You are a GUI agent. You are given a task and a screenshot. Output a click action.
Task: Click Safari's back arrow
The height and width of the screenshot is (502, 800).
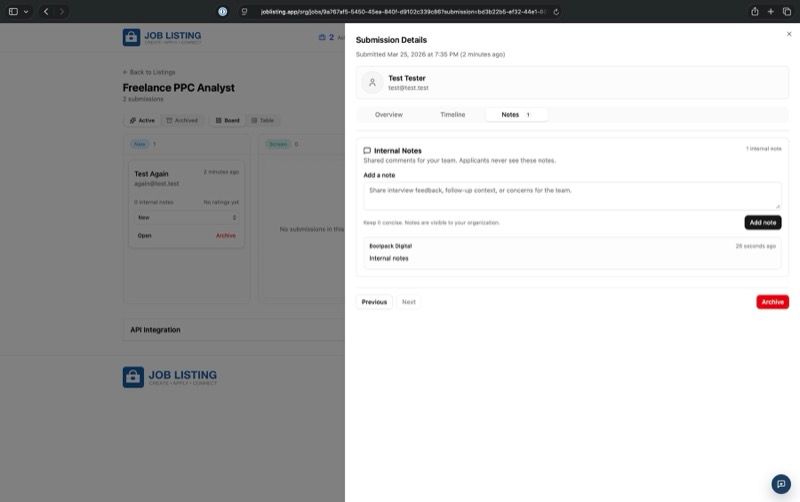(x=46, y=11)
